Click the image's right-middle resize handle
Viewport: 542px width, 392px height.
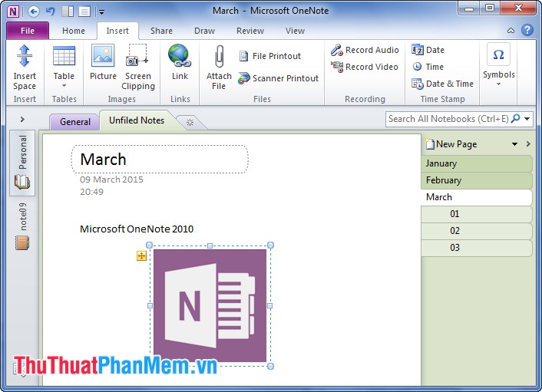(x=270, y=305)
